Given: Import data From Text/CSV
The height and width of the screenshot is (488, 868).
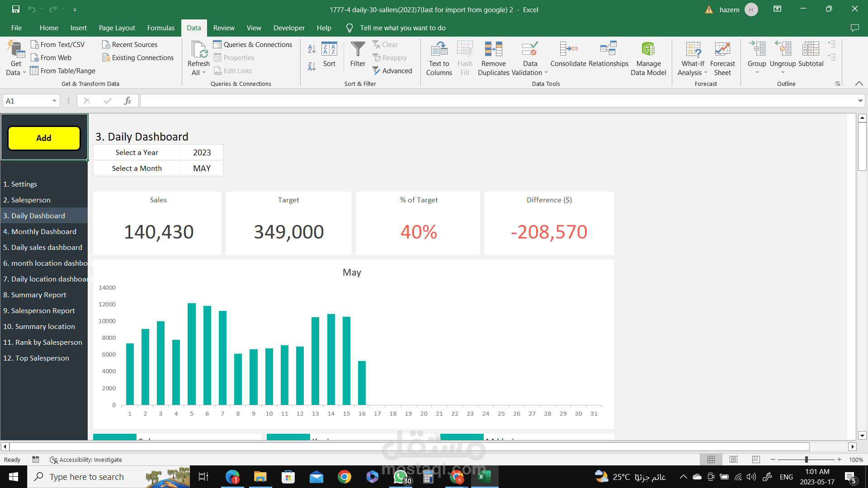Looking at the screenshot, I should pos(57,44).
